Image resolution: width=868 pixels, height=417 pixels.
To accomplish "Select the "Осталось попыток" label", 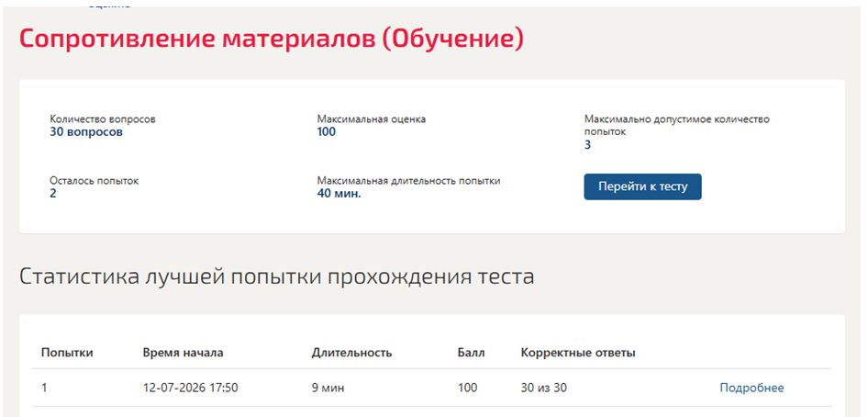I will (95, 181).
